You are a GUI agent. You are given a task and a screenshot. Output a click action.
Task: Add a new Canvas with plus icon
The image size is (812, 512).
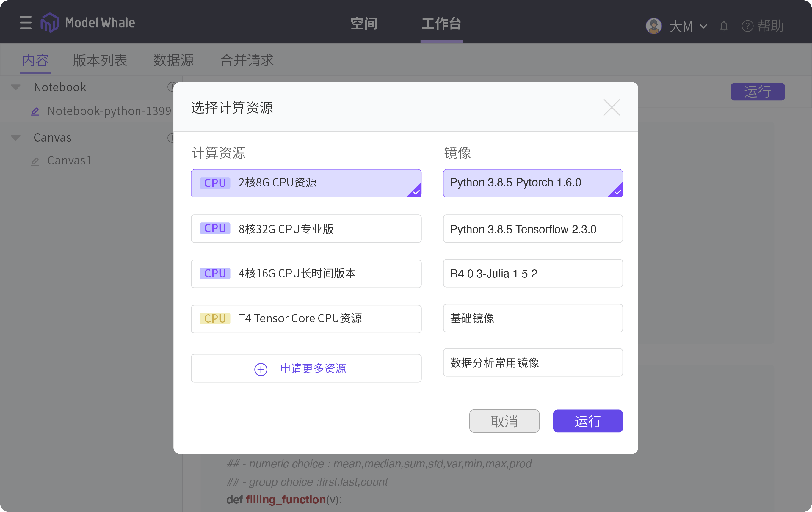click(171, 138)
